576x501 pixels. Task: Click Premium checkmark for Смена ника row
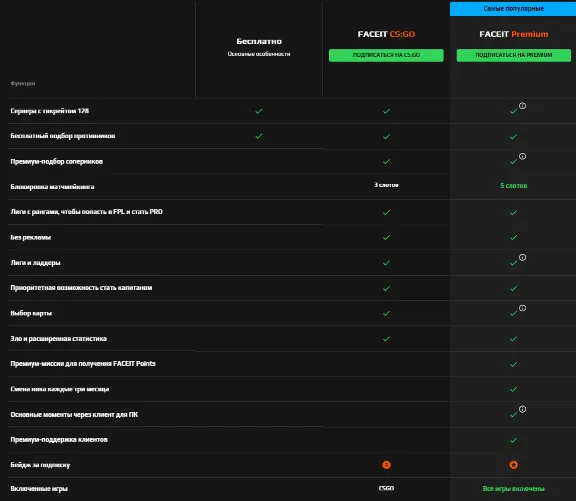coord(514,389)
